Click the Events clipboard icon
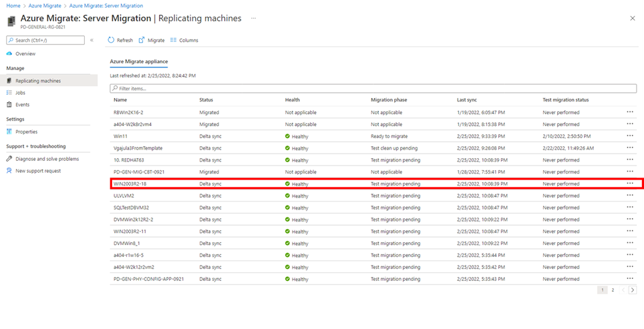 tap(9, 105)
